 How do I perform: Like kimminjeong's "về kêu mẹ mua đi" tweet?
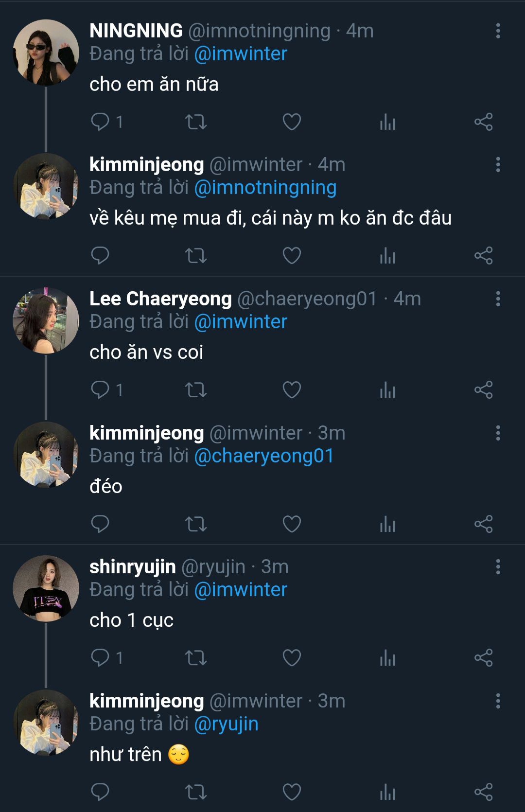[292, 255]
